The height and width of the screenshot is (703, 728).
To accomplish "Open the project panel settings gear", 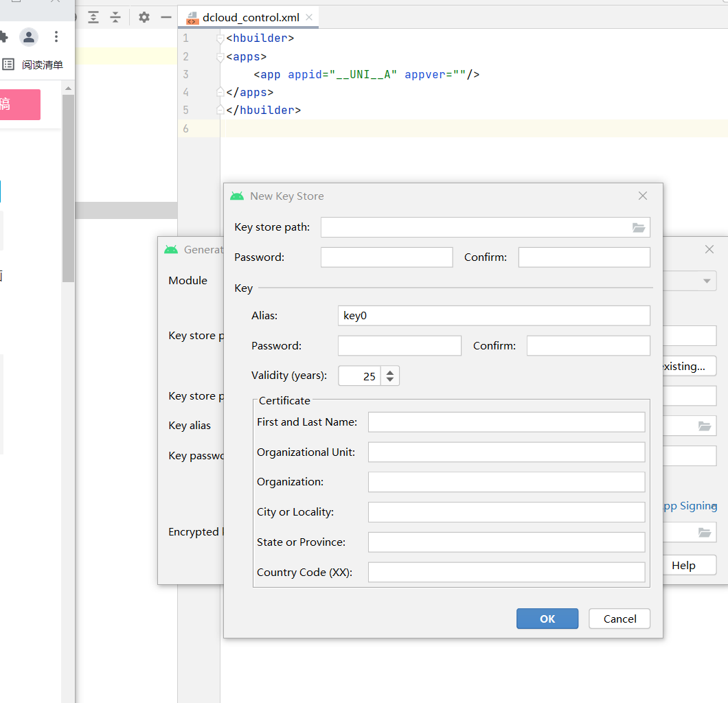I will point(144,18).
